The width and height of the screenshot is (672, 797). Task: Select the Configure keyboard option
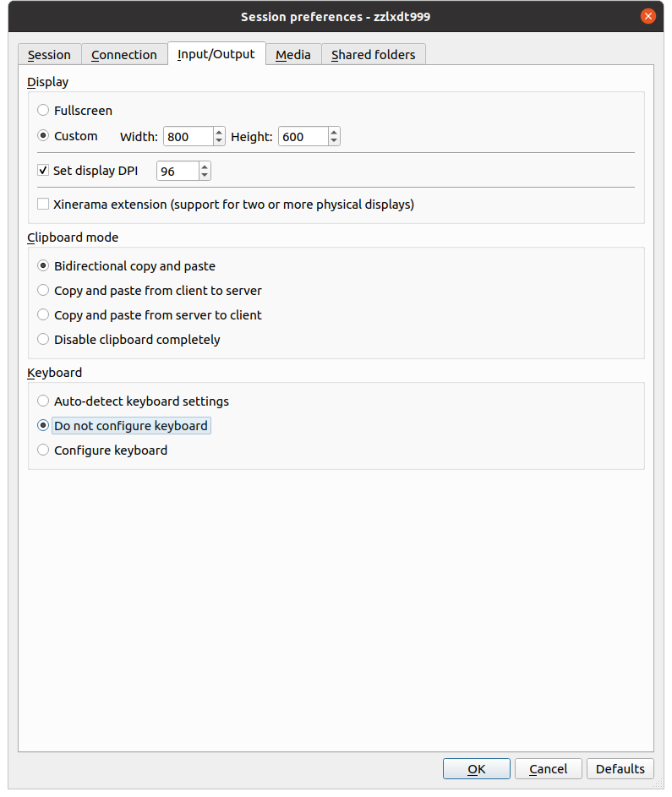(x=44, y=450)
